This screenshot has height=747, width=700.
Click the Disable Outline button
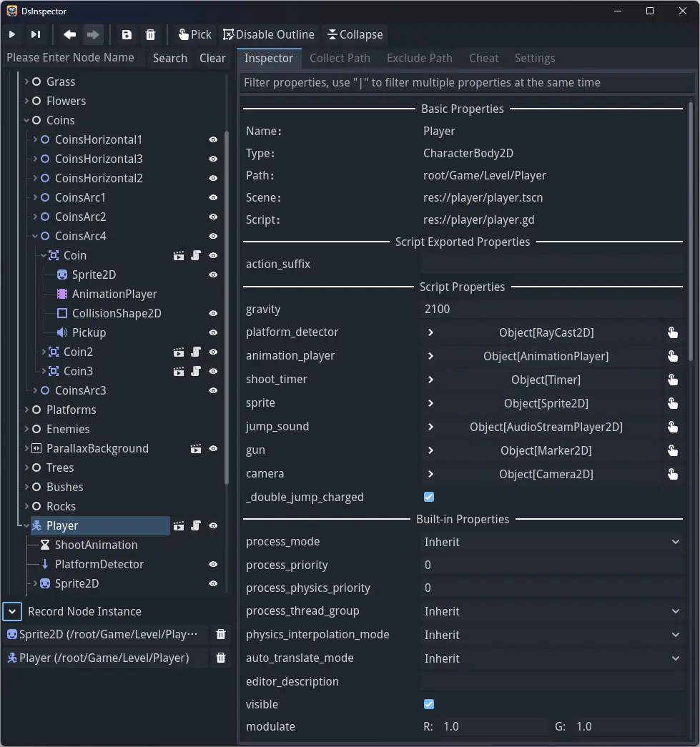pyautogui.click(x=268, y=34)
